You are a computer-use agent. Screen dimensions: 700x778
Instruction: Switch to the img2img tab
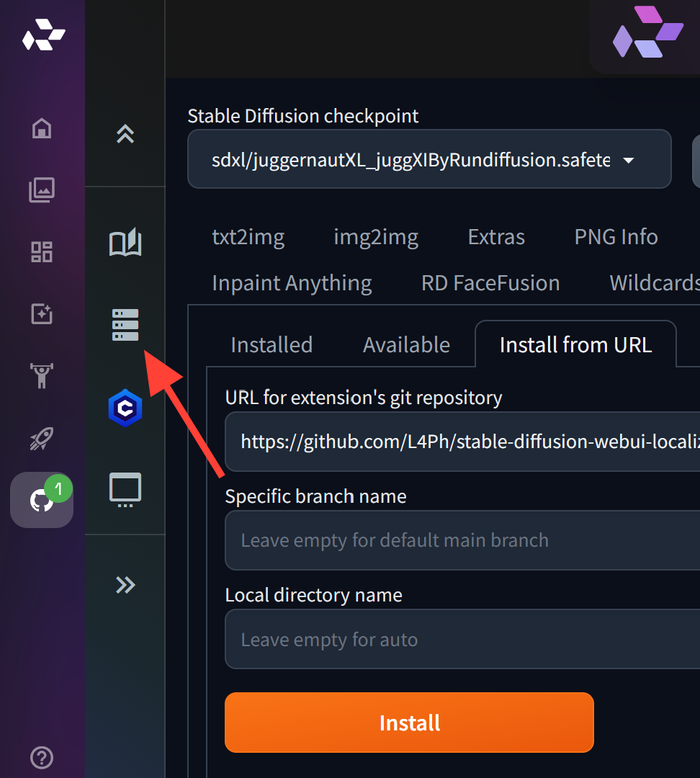tap(376, 236)
